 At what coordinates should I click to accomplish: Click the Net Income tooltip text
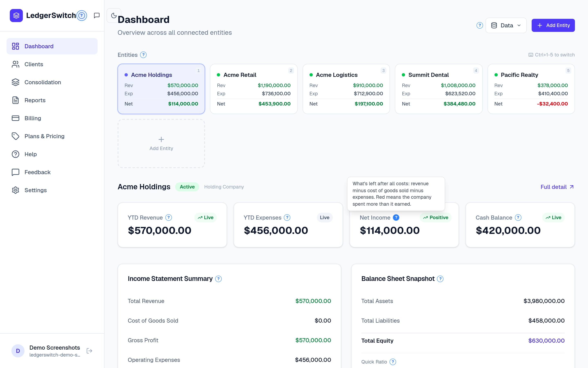click(392, 194)
